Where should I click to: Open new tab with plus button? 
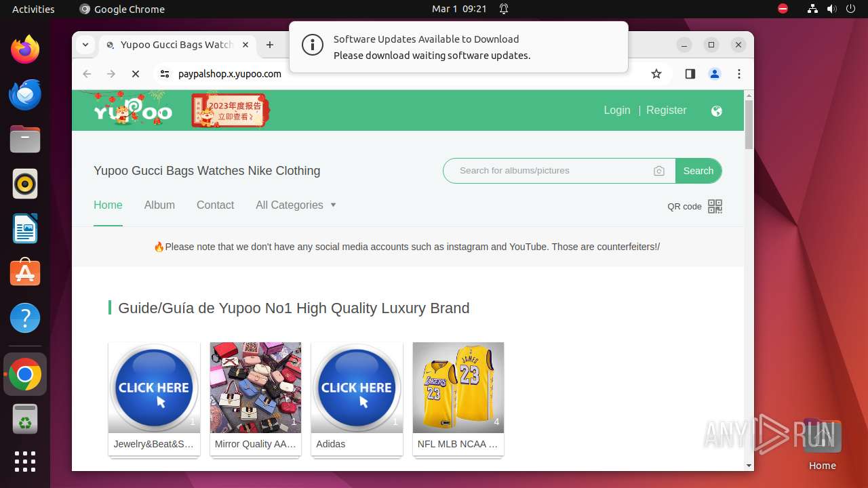(x=270, y=45)
